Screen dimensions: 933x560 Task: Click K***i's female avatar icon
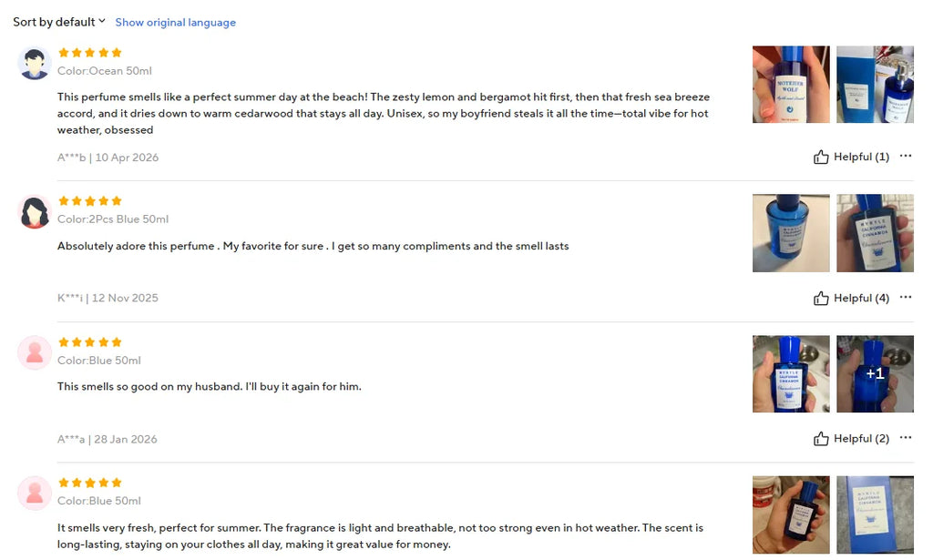coord(35,211)
